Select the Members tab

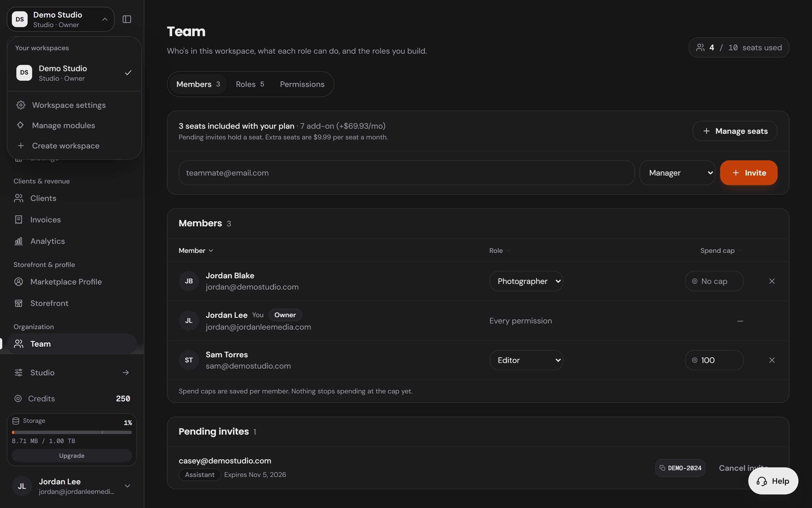[198, 84]
